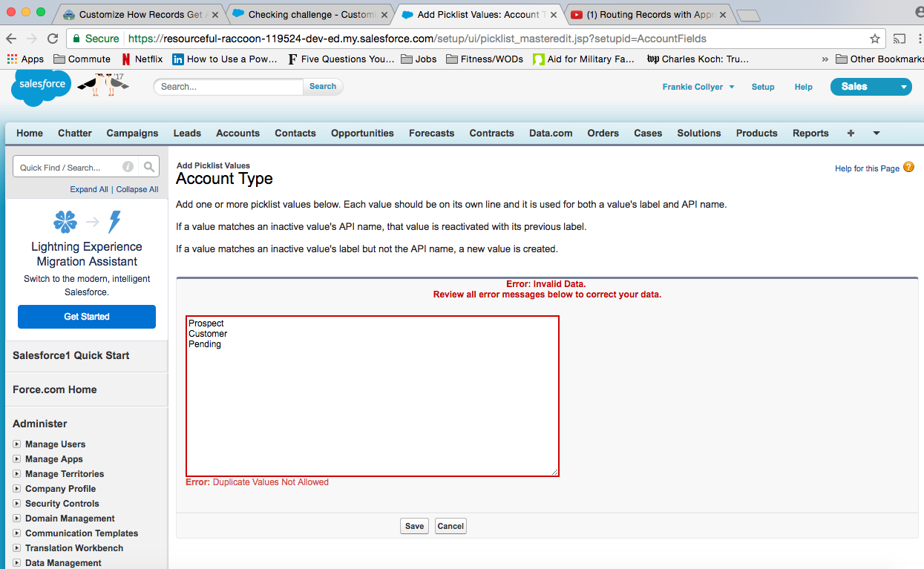Open the Cases tab

tap(648, 134)
